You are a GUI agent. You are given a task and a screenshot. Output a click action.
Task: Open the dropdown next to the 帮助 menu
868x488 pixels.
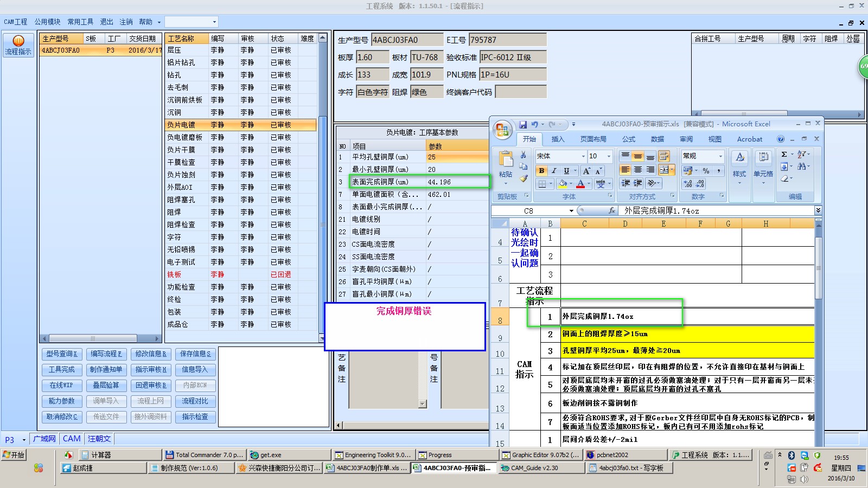tap(159, 22)
